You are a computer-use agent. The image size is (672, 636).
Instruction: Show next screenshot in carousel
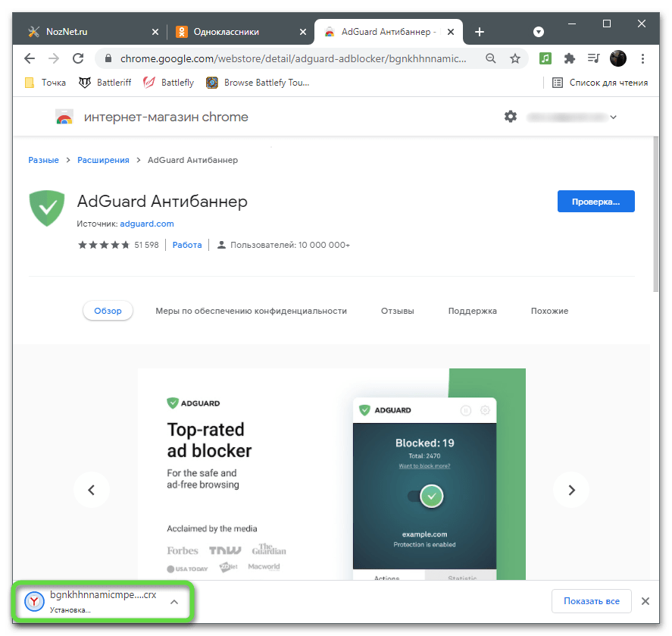pyautogui.click(x=571, y=490)
